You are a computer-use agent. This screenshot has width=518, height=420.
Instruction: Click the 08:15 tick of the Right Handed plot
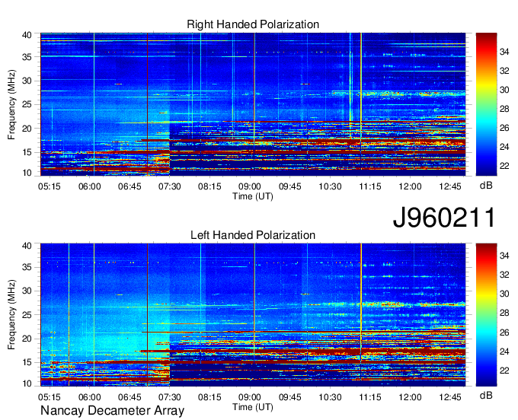coord(209,186)
